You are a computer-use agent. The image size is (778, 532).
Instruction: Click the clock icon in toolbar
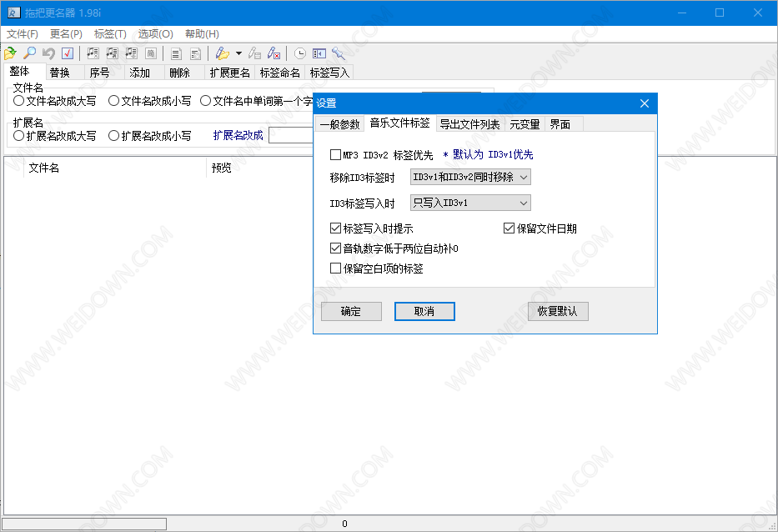click(300, 53)
